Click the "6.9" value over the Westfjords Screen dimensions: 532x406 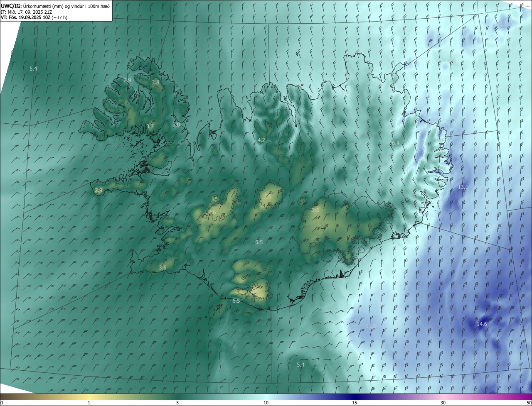127,80
